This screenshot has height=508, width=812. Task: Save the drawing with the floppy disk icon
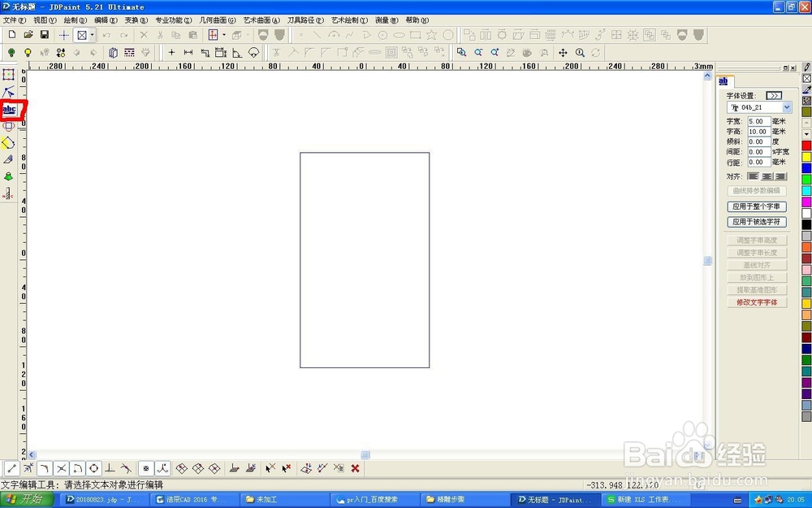[45, 35]
